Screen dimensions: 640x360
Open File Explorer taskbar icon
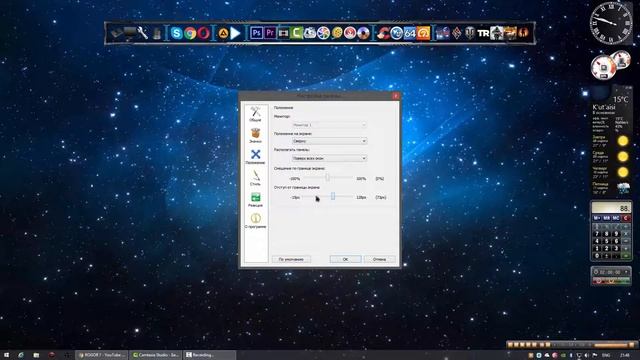point(36,355)
